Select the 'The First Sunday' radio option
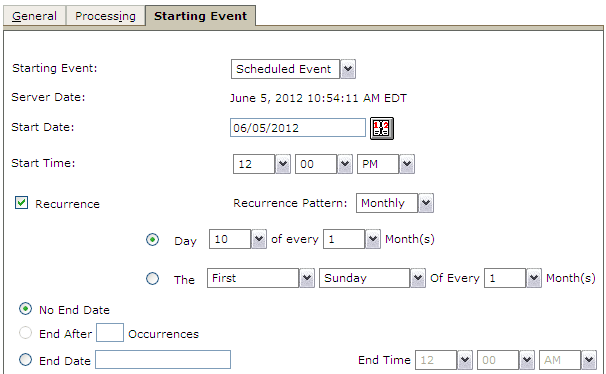606x374 pixels. pyautogui.click(x=152, y=278)
